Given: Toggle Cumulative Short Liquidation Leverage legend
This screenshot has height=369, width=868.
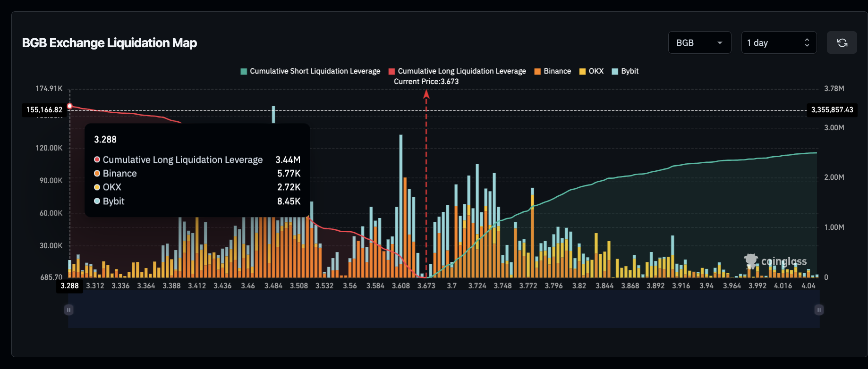Looking at the screenshot, I should 310,71.
